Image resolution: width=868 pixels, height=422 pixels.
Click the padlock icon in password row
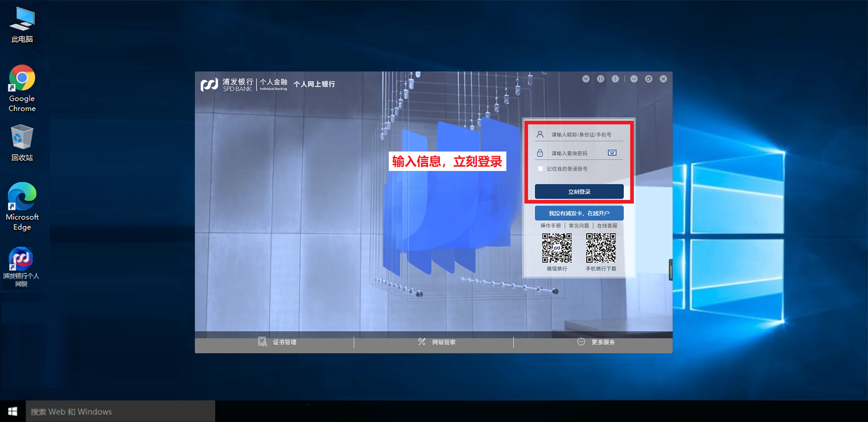(540, 153)
